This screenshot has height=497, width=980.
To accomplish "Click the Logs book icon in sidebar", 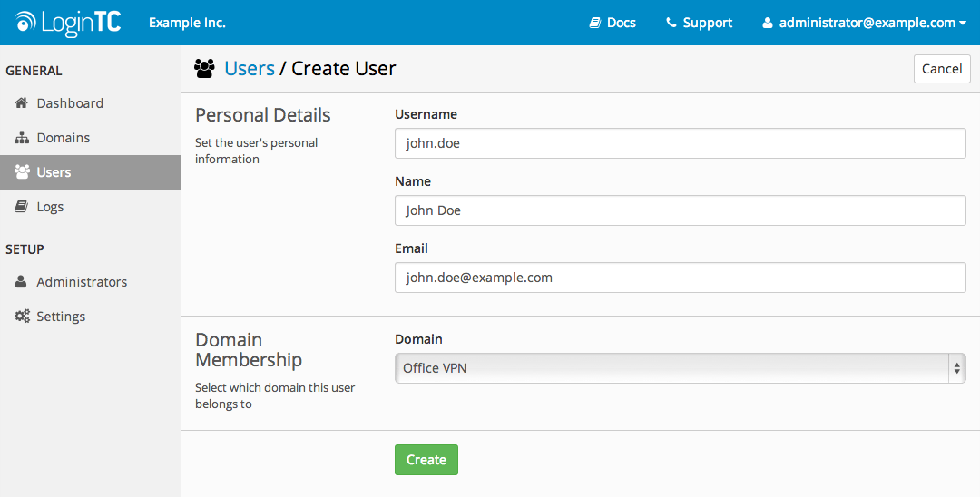I will click(21, 207).
